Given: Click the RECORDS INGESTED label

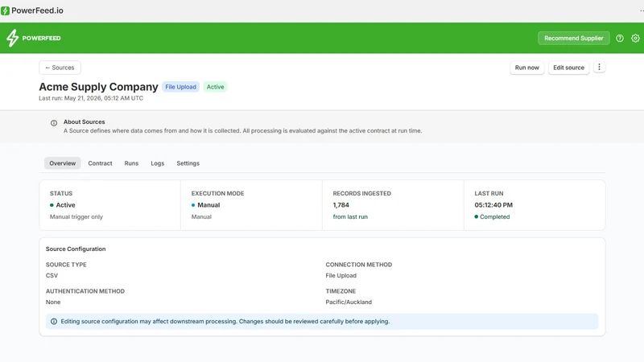Looking at the screenshot, I should click(361, 193).
